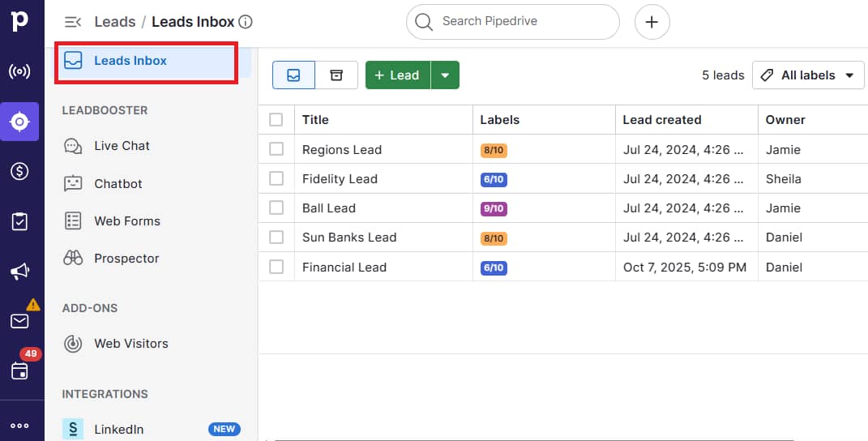
Task: Click the plus quick-add button
Action: [x=652, y=22]
